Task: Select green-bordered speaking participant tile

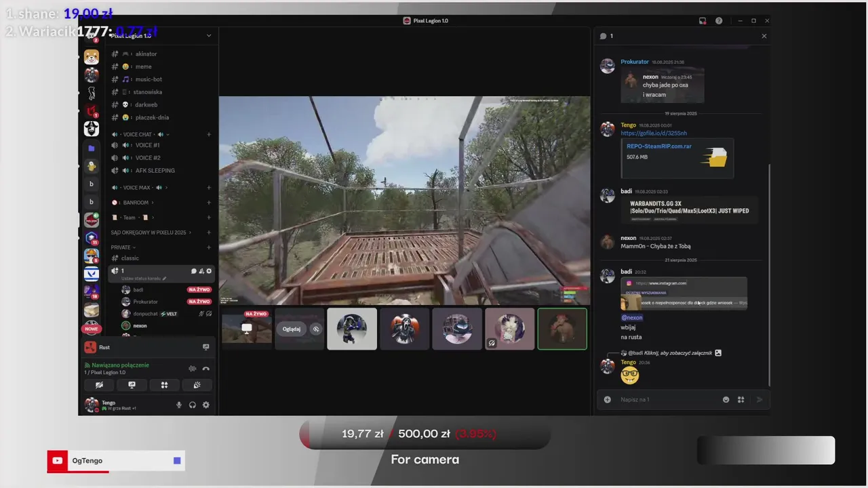Action: 562,329
